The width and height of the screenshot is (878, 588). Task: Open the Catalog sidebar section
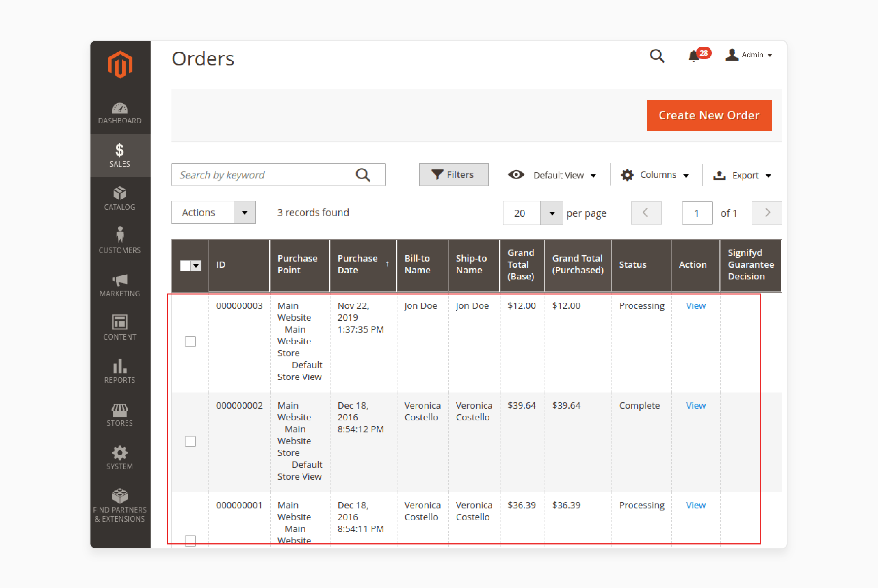point(120,199)
